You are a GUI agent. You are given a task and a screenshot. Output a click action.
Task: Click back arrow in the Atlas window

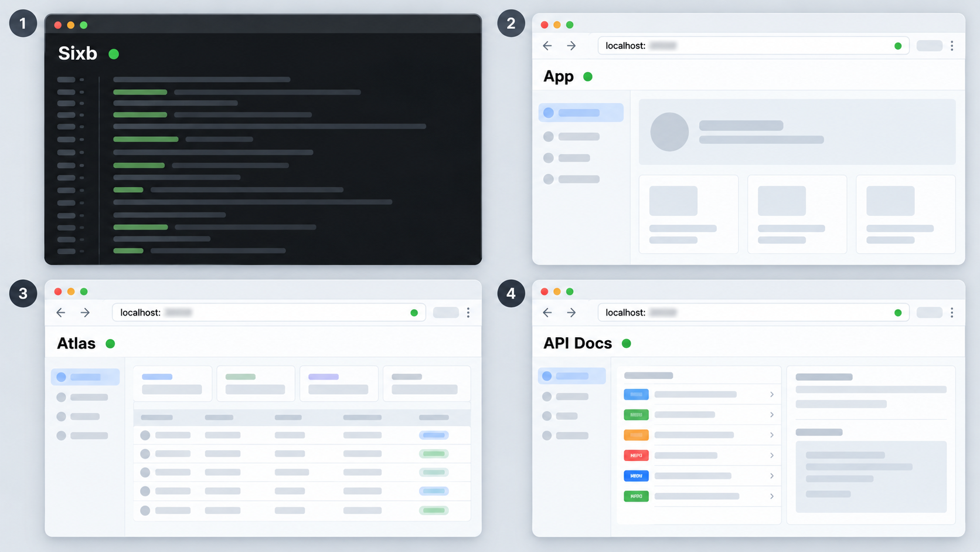coord(61,313)
